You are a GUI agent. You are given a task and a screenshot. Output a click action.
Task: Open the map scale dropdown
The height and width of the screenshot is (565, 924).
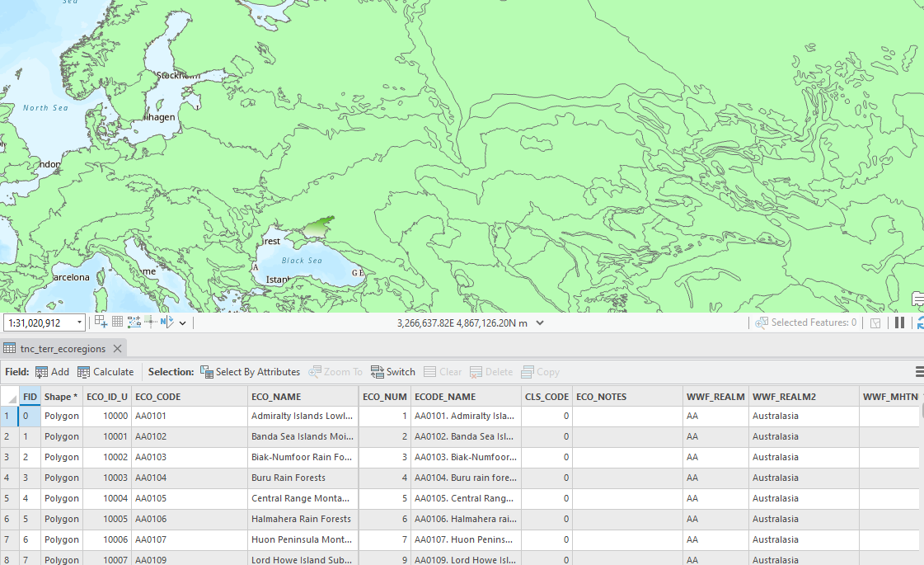pyautogui.click(x=79, y=323)
